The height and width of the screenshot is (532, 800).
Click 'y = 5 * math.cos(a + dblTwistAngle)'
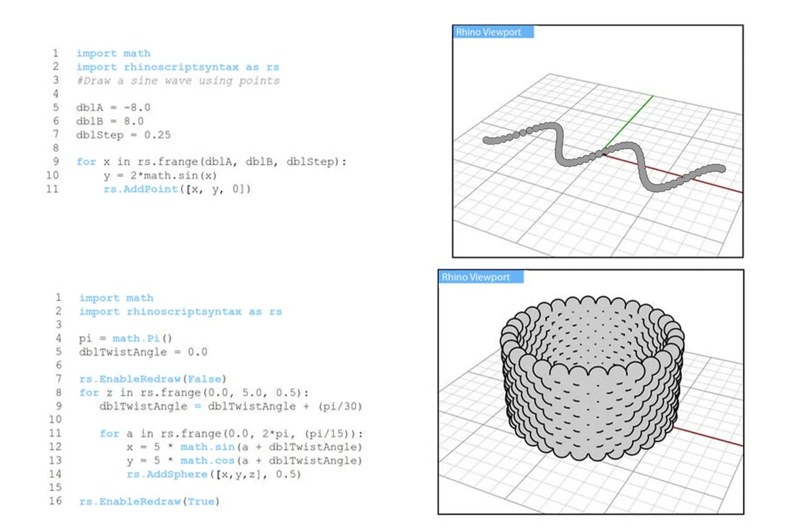245,461
